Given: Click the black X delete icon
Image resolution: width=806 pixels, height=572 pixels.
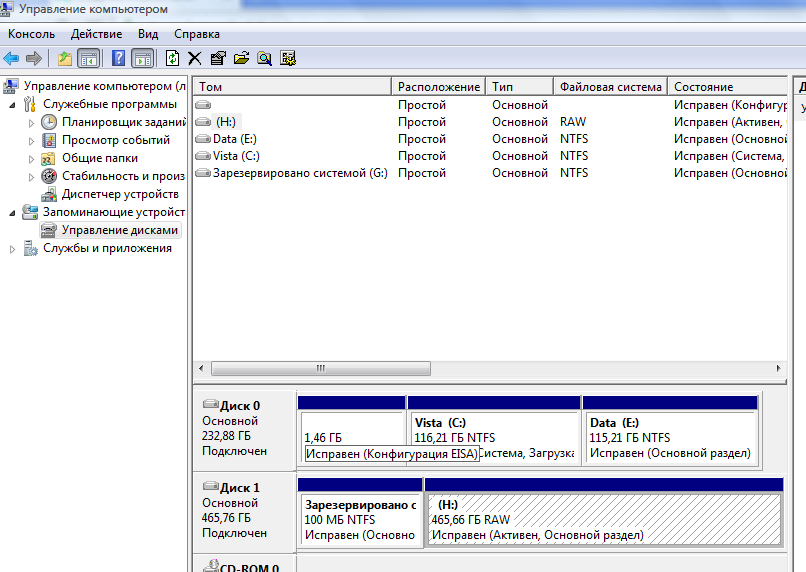Looking at the screenshot, I should click(x=195, y=58).
